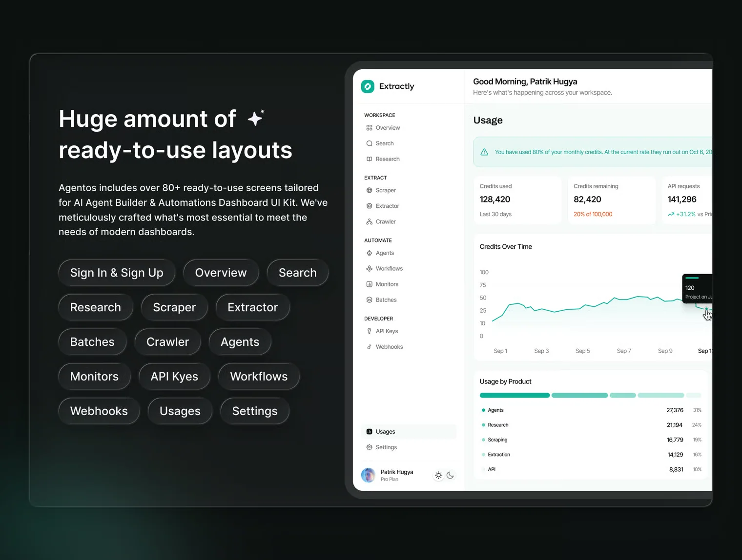Click the API Kyes pill button

[174, 377]
